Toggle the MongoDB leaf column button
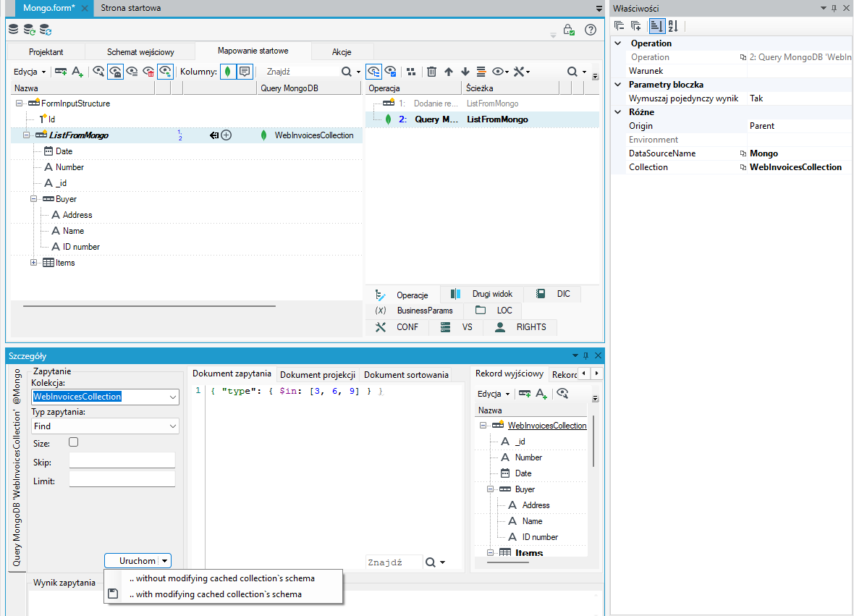 click(228, 72)
